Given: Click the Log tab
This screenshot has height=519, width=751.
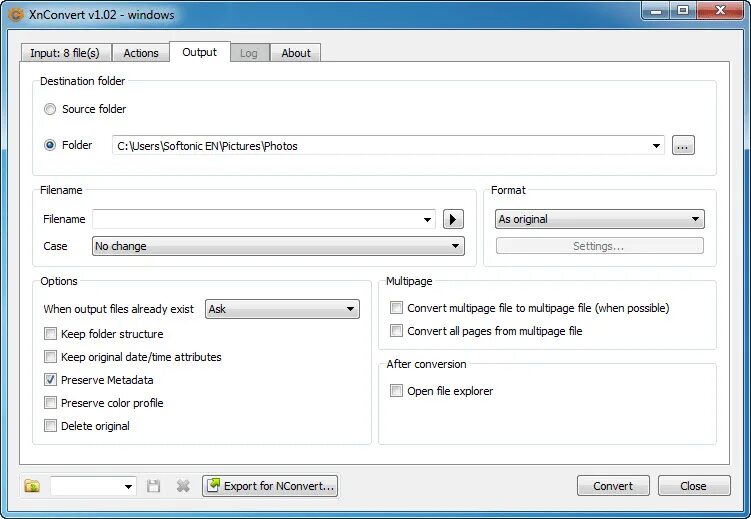Looking at the screenshot, I should point(249,53).
